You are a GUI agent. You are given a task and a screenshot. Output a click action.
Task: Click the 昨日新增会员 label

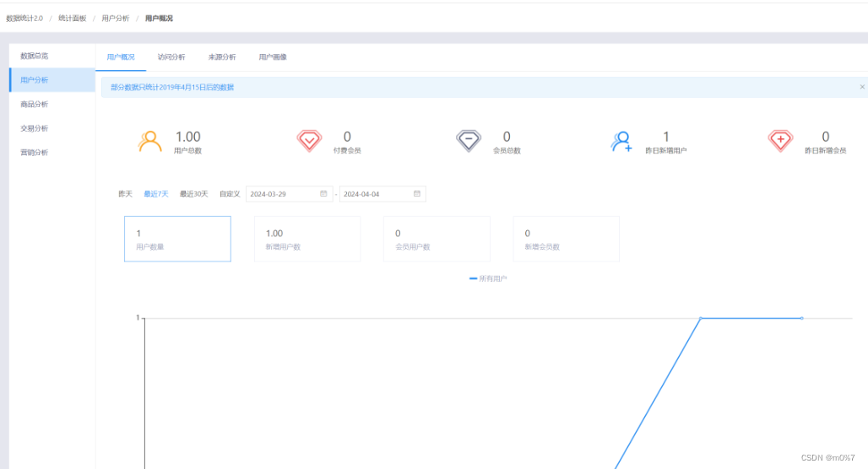(826, 150)
